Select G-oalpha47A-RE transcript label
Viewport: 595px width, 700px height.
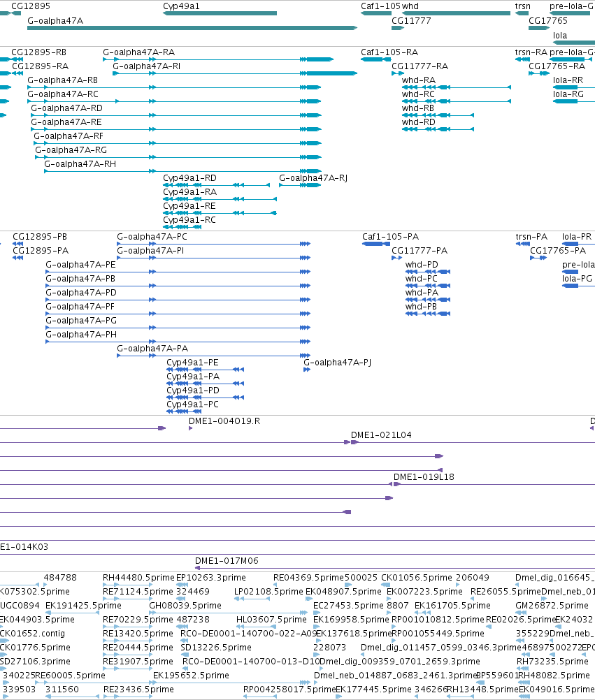(x=66, y=122)
